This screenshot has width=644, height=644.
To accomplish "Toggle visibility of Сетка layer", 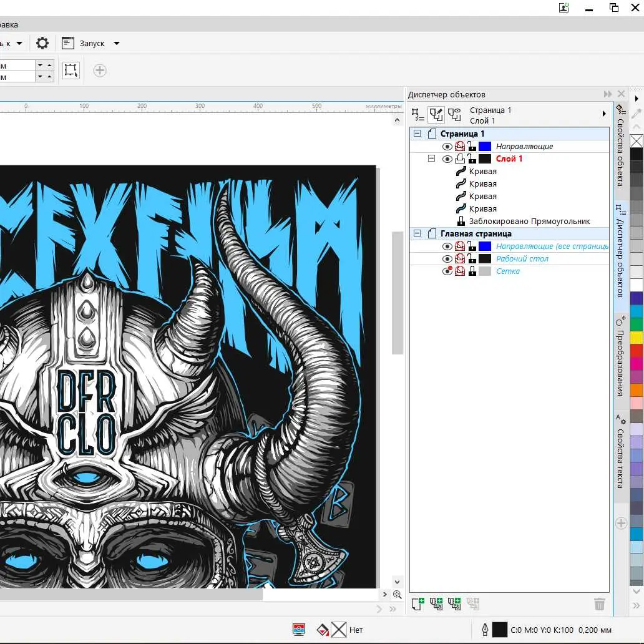I will click(447, 271).
